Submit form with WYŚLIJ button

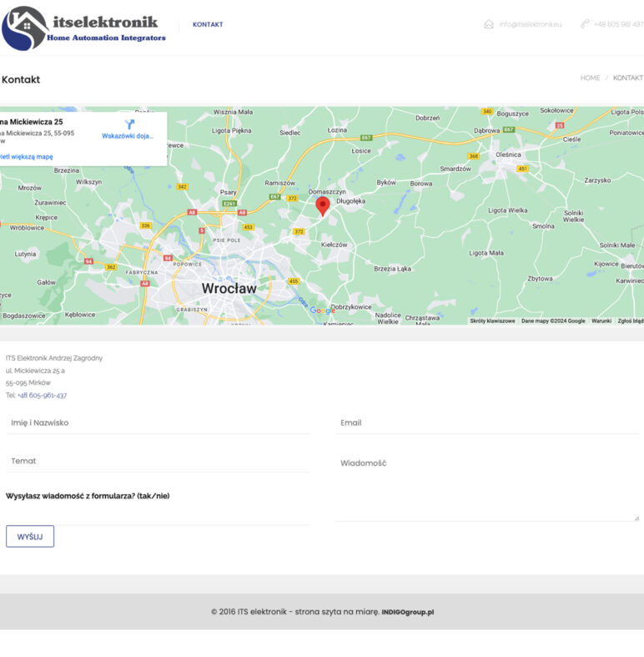coord(30,536)
